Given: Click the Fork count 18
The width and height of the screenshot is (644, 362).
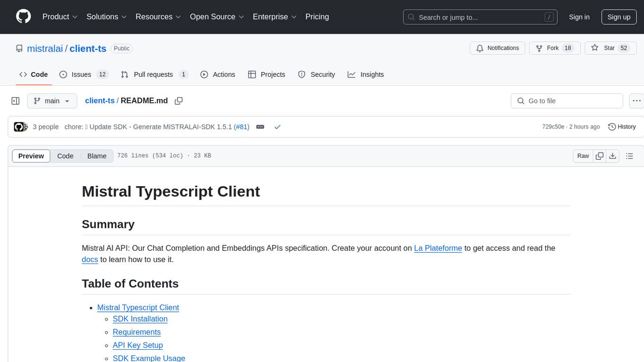Looking at the screenshot, I should 568,48.
